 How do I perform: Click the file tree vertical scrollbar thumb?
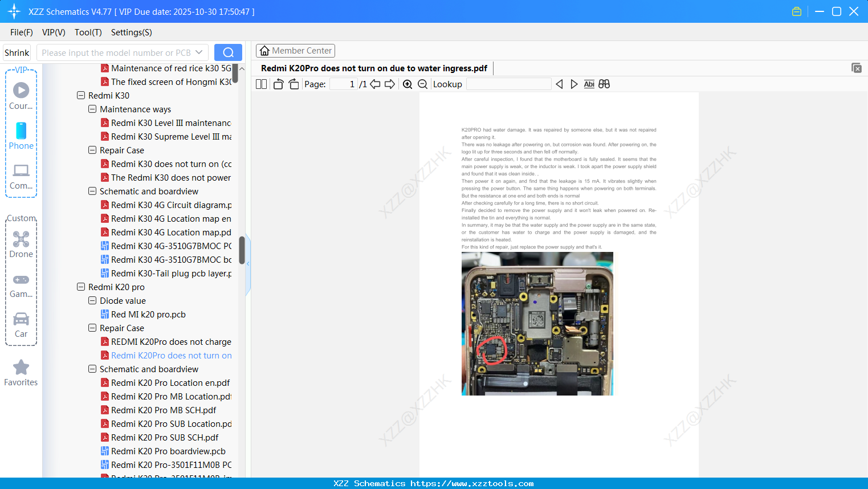[242, 250]
